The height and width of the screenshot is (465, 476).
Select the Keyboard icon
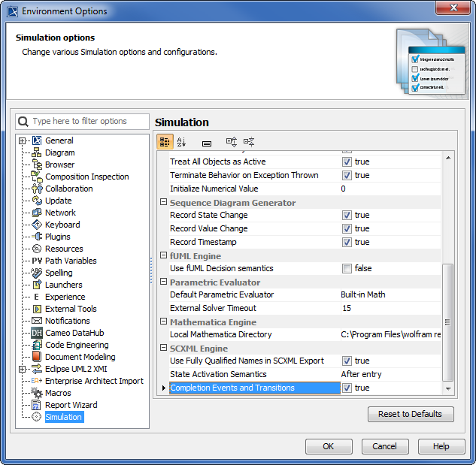37,225
